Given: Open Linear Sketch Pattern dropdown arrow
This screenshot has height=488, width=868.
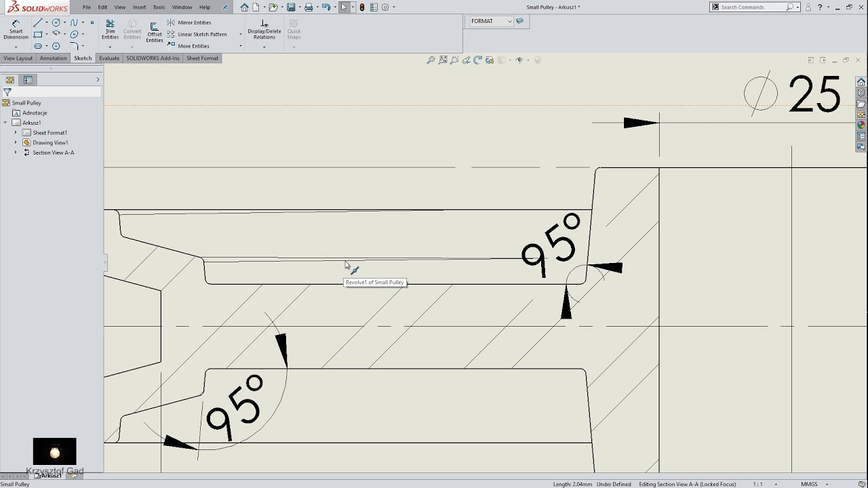Looking at the screenshot, I should (x=240, y=34).
